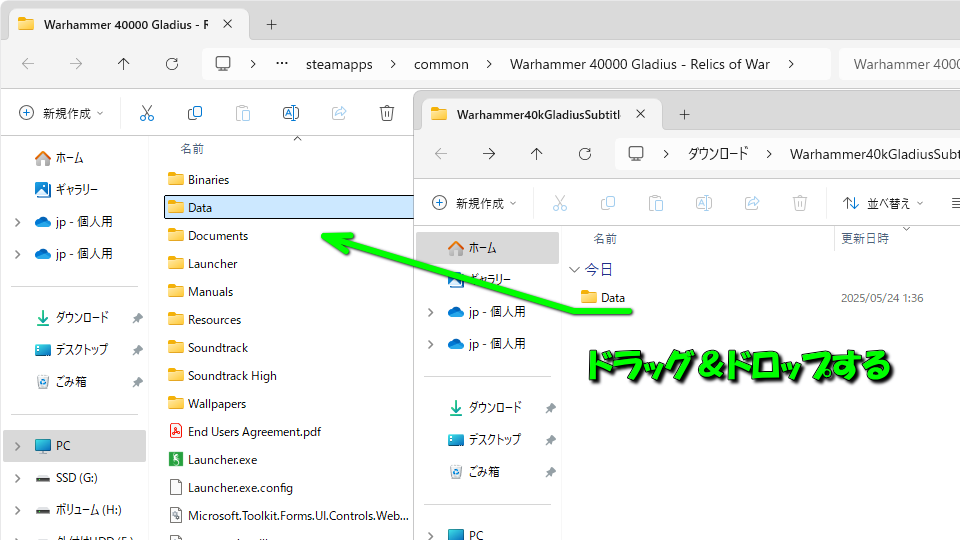Click Share icon in Gladius window toolbar

pyautogui.click(x=339, y=113)
